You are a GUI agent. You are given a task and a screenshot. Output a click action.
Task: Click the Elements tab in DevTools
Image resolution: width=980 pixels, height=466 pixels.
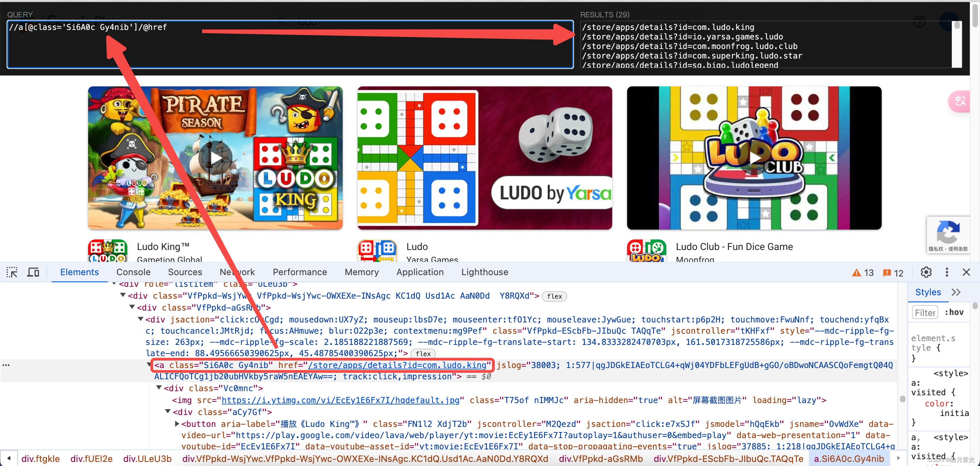pyautogui.click(x=79, y=272)
